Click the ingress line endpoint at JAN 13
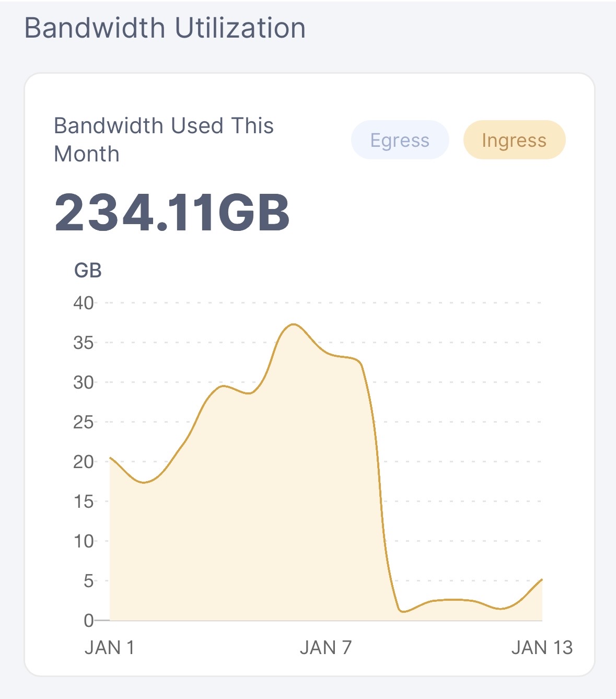 coord(542,579)
